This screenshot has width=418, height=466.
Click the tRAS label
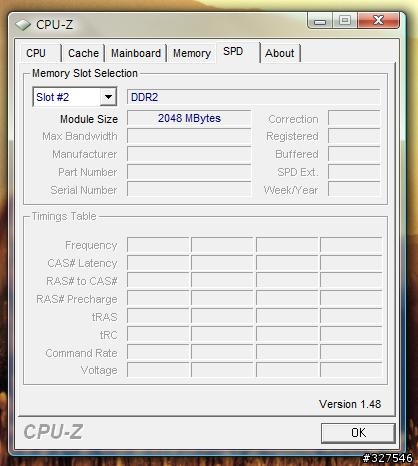[105, 317]
